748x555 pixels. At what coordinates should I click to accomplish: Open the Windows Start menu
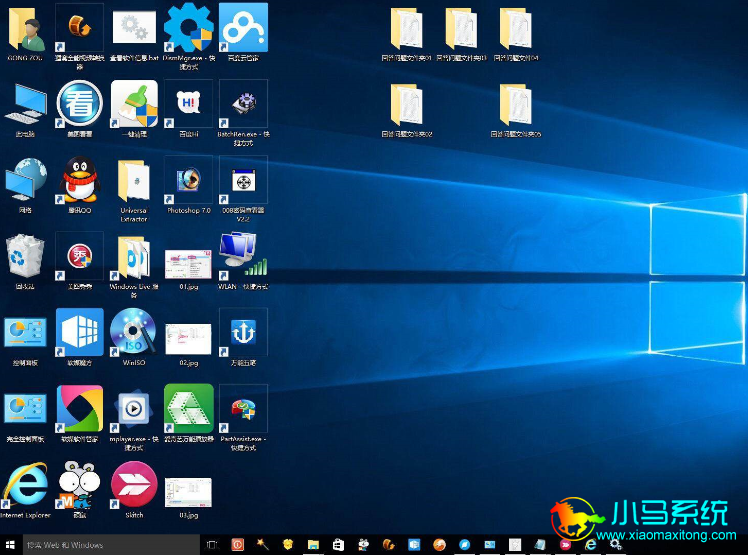click(10, 545)
